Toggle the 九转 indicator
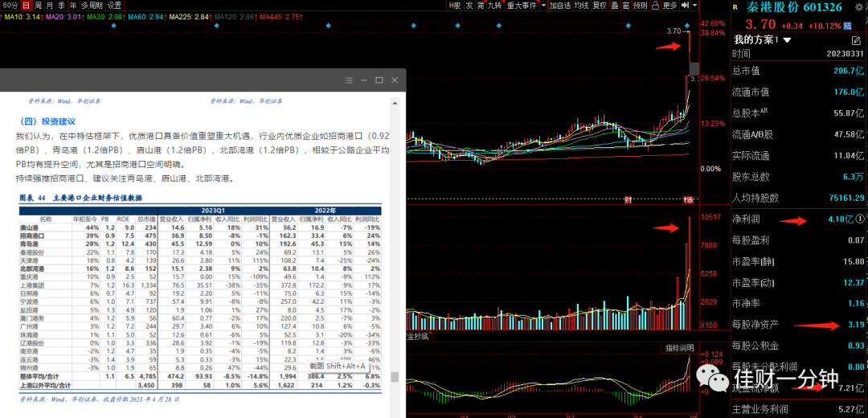Image resolution: width=868 pixels, height=418 pixels. 495,6
